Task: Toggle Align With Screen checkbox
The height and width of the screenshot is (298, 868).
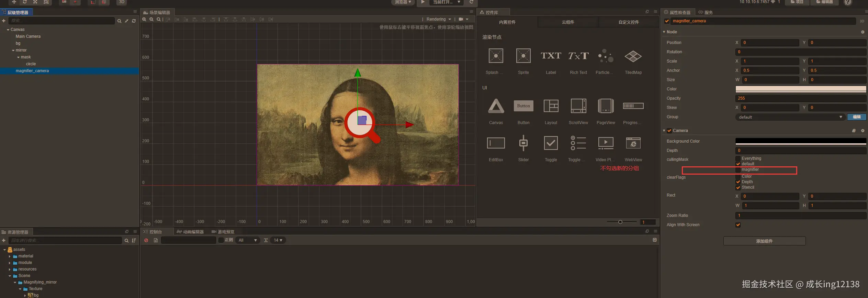Action: [x=738, y=225]
